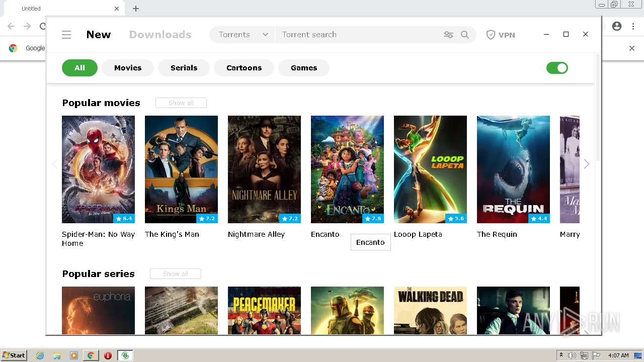The image size is (644, 362).
Task: Click Looop Lapeta's 5.6 rating badge
Action: 456,219
